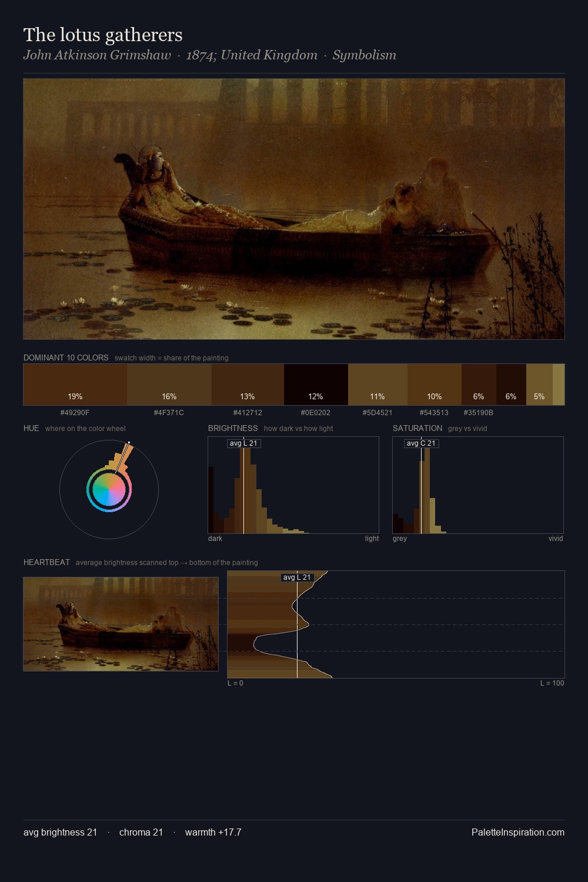
Task: Click the hex code #4F371C
Action: click(169, 413)
